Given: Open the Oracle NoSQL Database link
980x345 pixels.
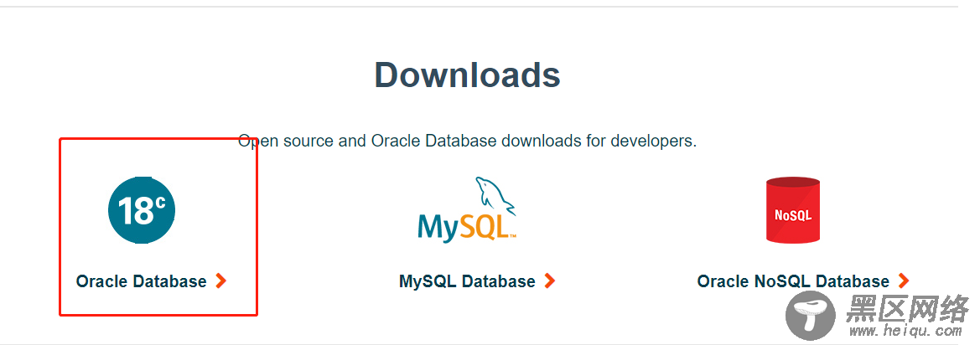Looking at the screenshot, I should click(x=793, y=281).
